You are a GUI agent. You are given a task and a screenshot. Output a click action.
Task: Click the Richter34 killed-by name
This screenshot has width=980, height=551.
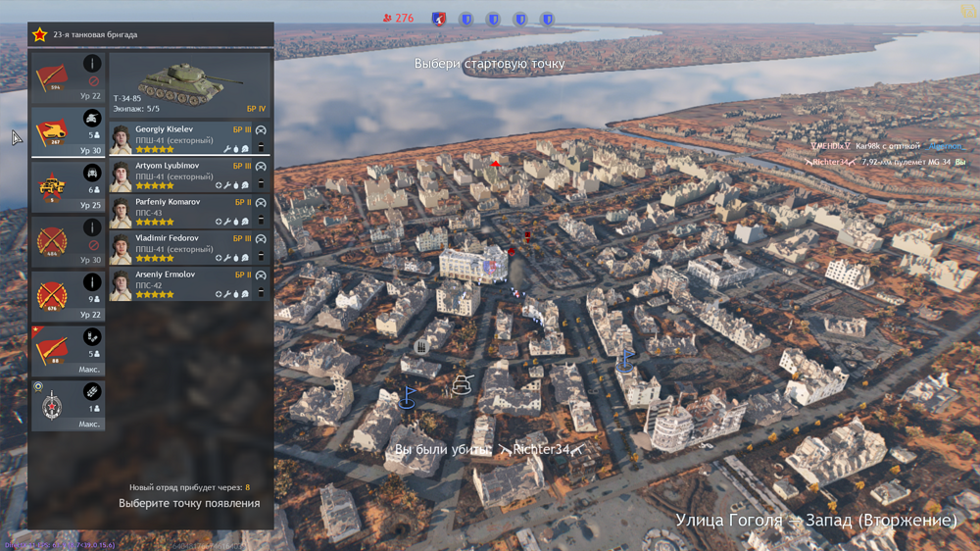pyautogui.click(x=541, y=449)
